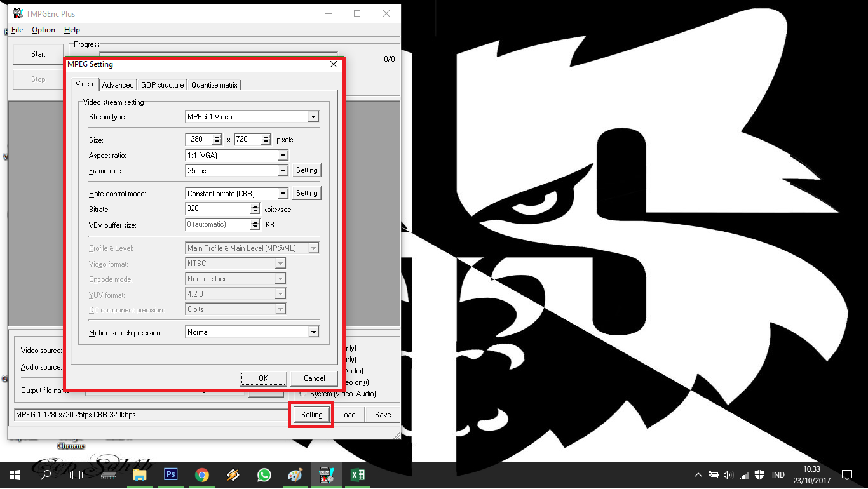Click the height field showing 720
The image size is (868, 489).
(247, 139)
